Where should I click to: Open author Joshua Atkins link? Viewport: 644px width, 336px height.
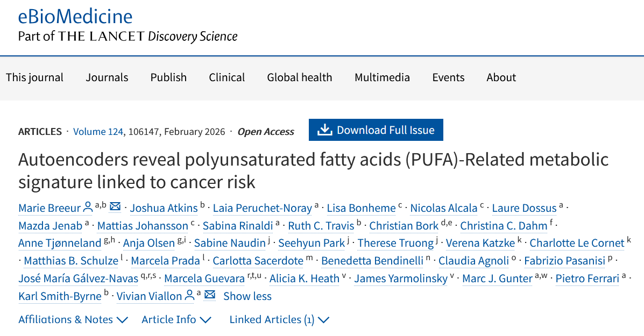point(164,208)
